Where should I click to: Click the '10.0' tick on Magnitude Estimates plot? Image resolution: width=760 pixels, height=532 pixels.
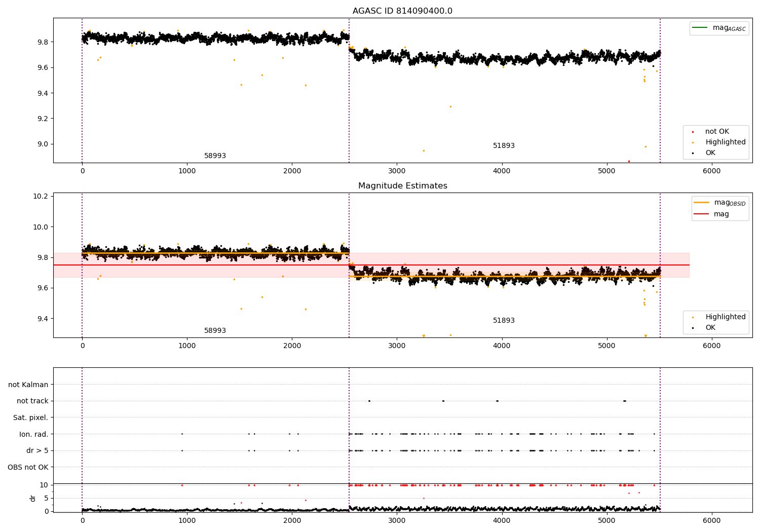point(40,227)
